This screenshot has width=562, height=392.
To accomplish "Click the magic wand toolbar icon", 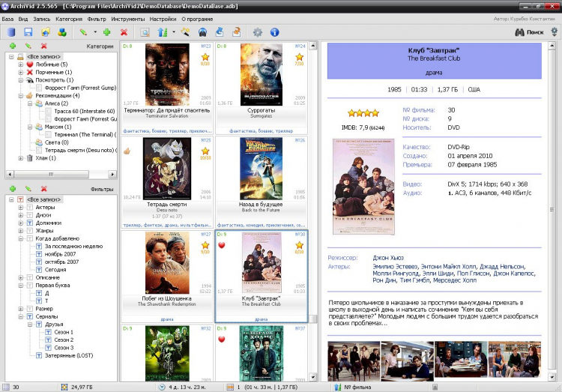I will (185, 32).
